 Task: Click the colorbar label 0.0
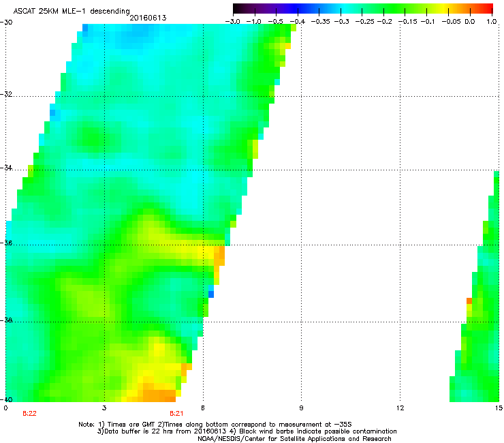[x=470, y=22]
